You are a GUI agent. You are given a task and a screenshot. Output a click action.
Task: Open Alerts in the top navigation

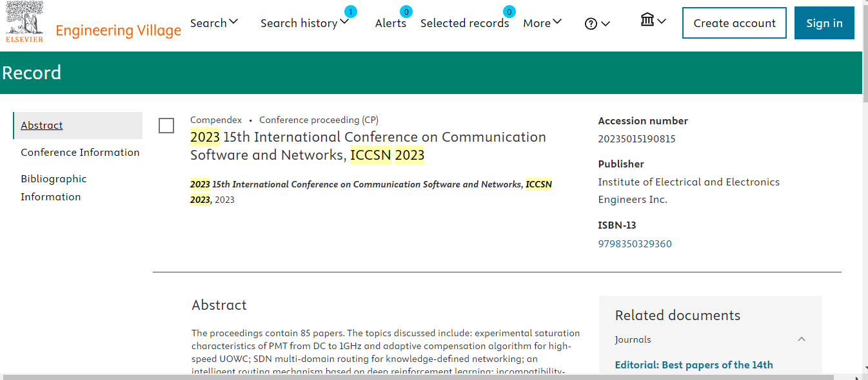coord(391,23)
